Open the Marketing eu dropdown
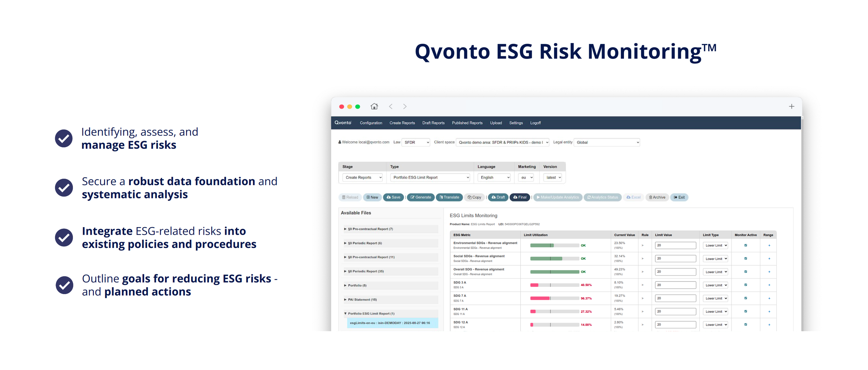Viewport: 868px width, 370px height. point(526,178)
